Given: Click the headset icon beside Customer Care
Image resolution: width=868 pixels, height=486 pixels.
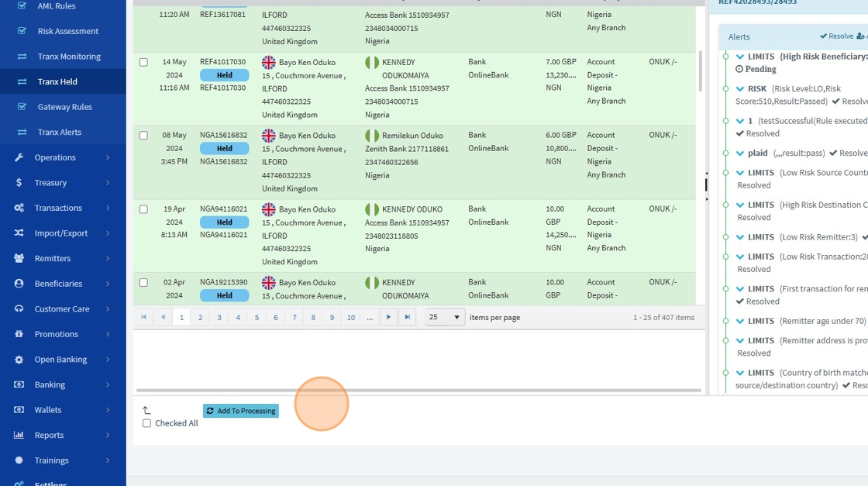Looking at the screenshot, I should pos(19,308).
